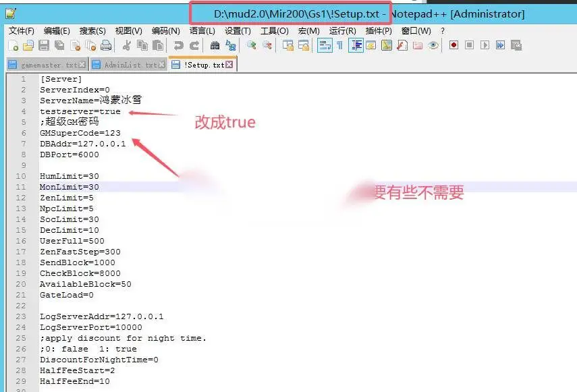Close the gamemaster.txt tab
This screenshot has width=577, height=392.
click(x=82, y=65)
